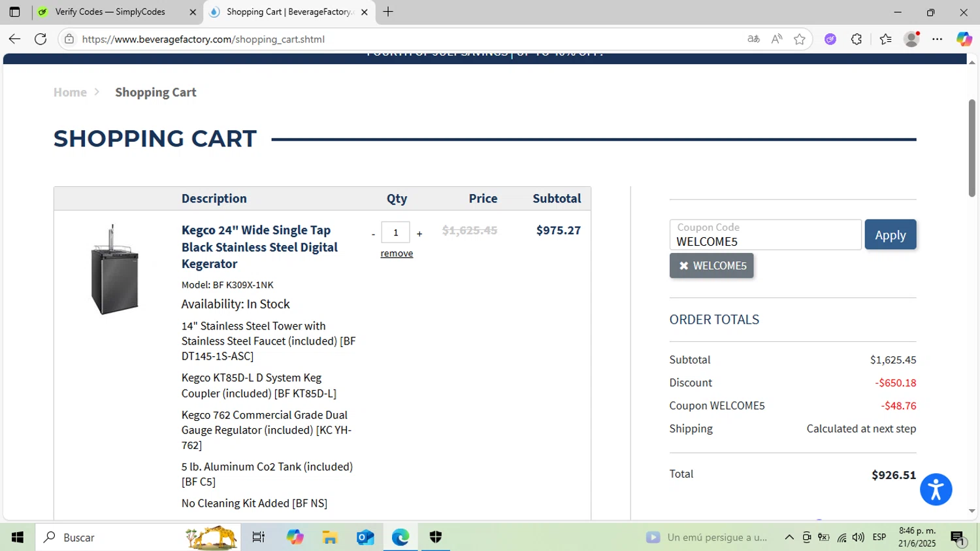
Task: Open File Explorer from taskbar
Action: click(330, 537)
